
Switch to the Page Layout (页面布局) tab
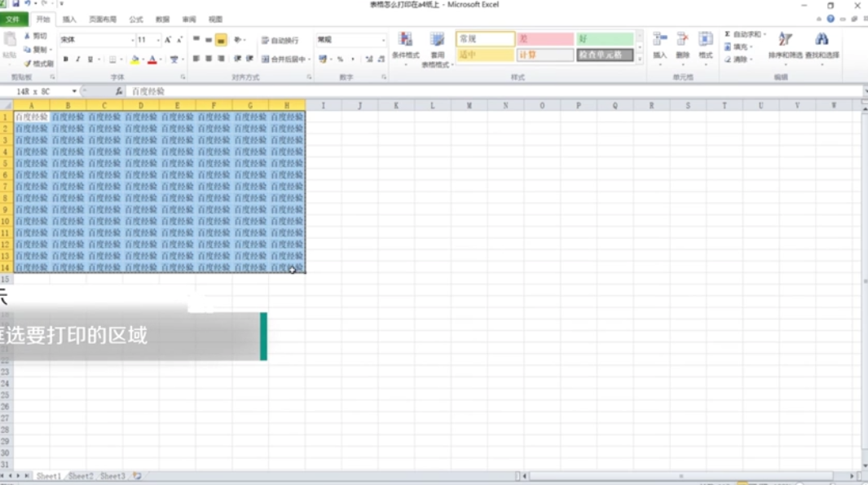point(103,20)
